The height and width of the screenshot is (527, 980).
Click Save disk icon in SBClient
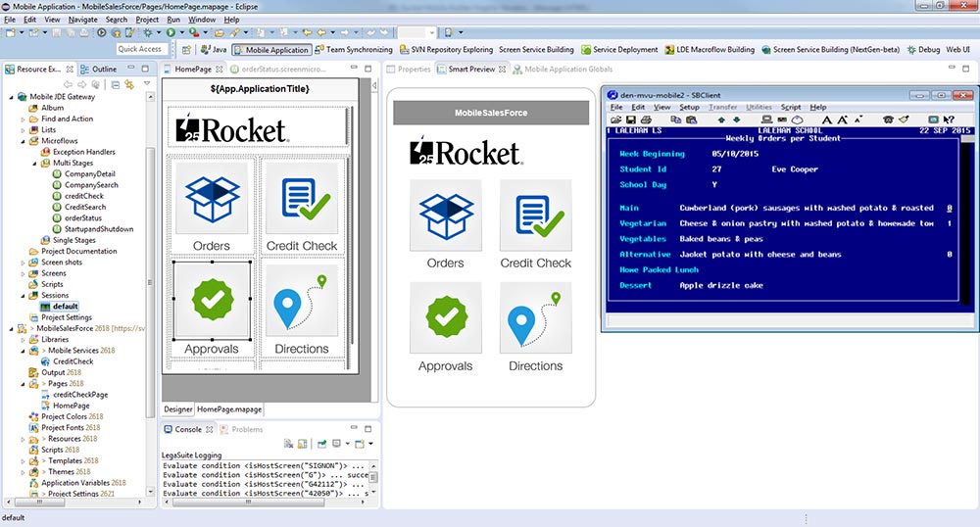(630, 120)
